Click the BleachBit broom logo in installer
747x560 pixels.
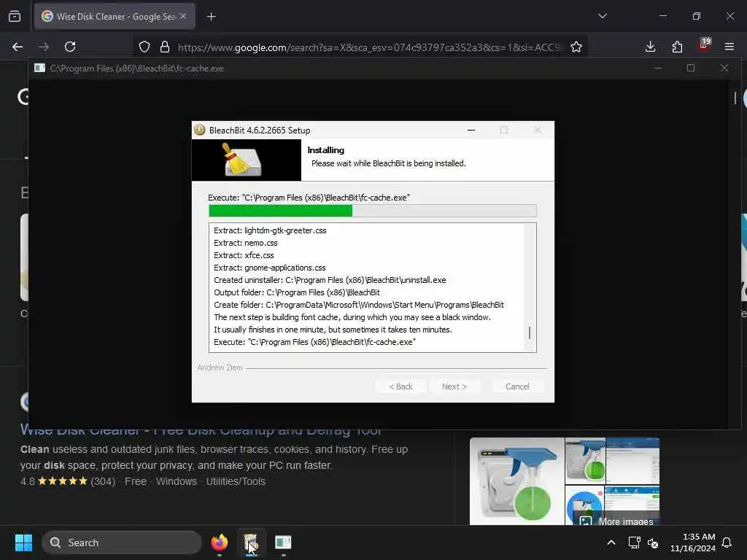242,160
